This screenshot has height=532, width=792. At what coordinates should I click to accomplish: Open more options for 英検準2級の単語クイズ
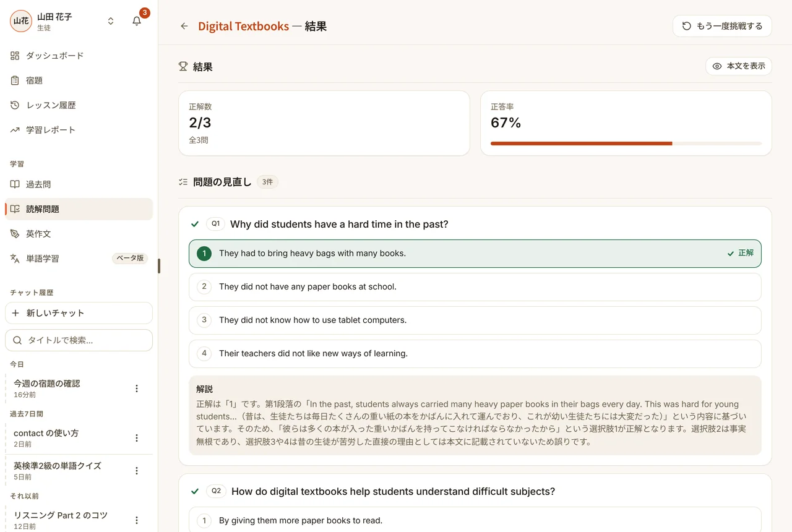click(x=137, y=471)
